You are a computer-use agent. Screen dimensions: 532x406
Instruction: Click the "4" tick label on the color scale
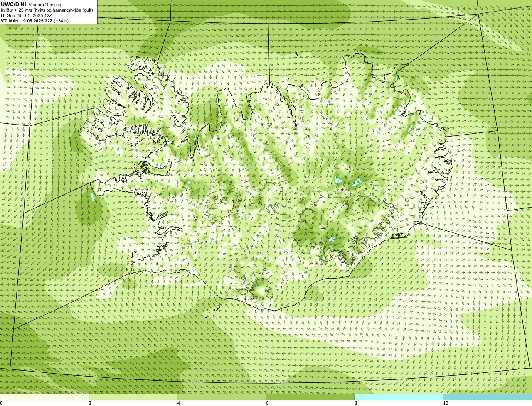(179, 403)
